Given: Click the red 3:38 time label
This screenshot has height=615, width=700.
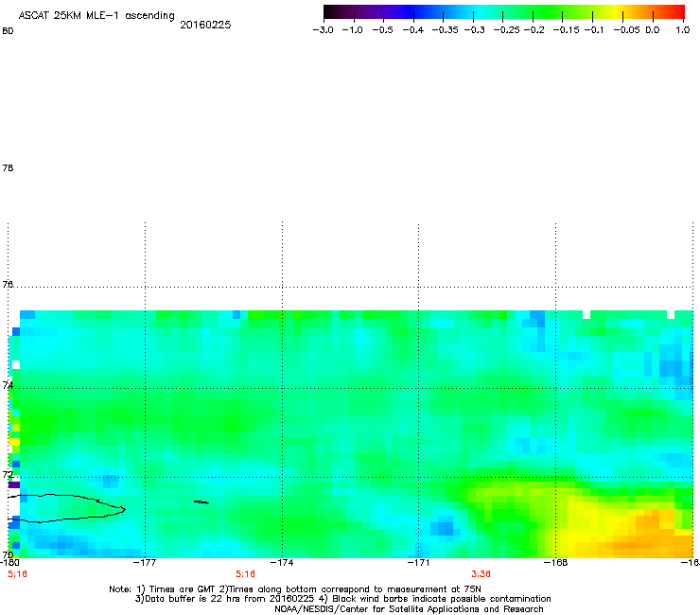Looking at the screenshot, I should 481,574.
